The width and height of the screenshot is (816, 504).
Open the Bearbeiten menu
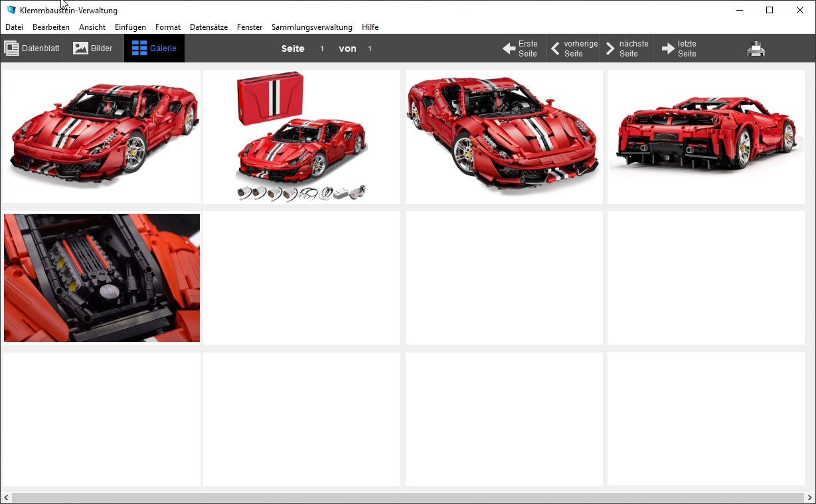[51, 27]
